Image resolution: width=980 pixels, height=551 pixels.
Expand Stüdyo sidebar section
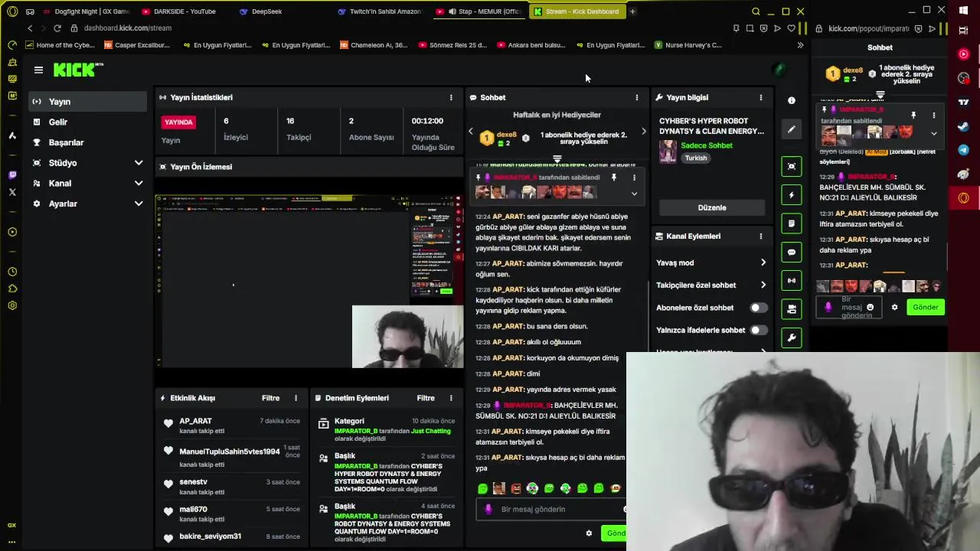(139, 163)
